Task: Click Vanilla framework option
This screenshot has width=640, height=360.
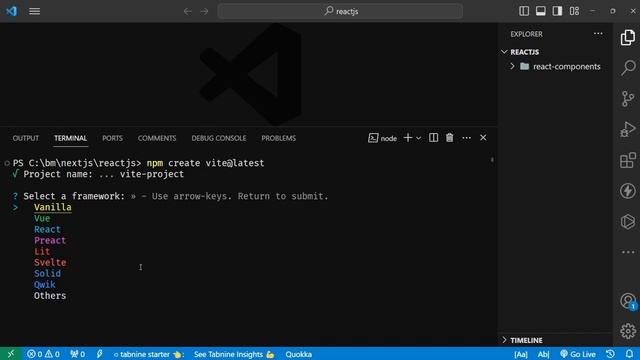Action: 53,207
